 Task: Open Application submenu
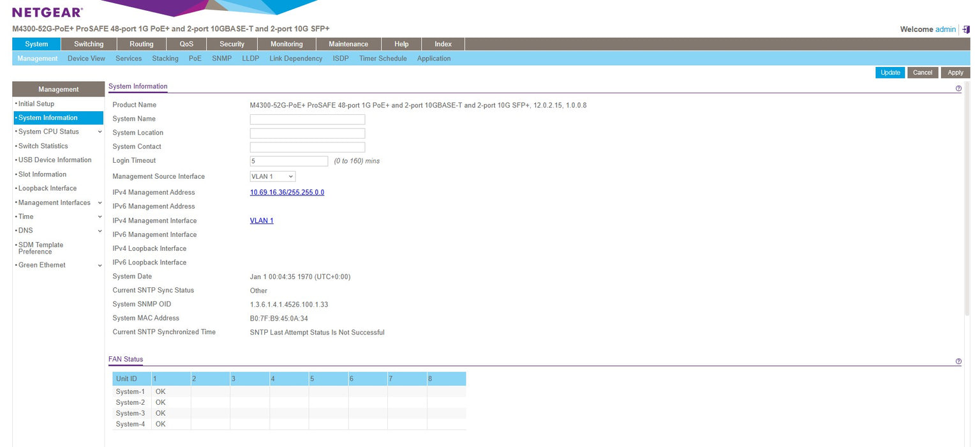pyautogui.click(x=434, y=59)
